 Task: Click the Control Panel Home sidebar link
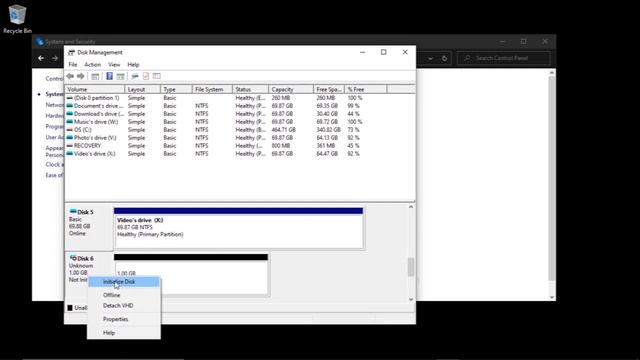[55, 78]
